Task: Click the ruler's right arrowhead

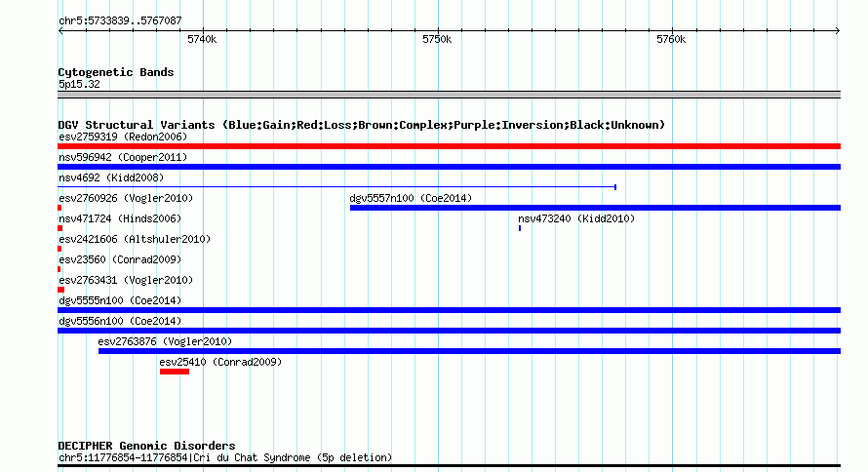Action: coord(838,31)
